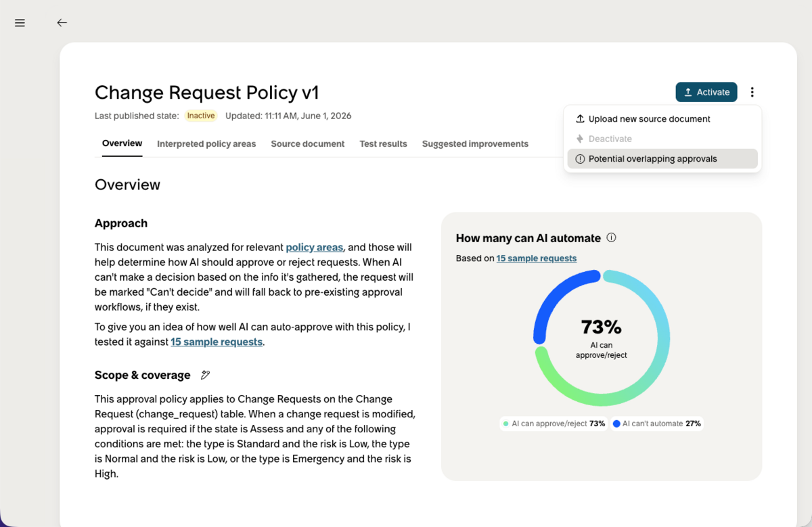Click the 73% center value in the chart
812x527 pixels.
point(601,327)
